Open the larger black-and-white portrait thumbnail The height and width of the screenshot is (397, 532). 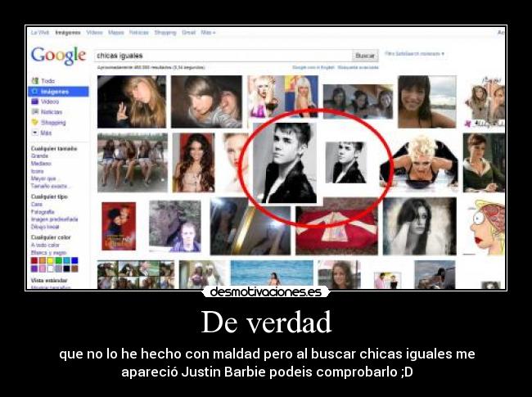tap(285, 163)
